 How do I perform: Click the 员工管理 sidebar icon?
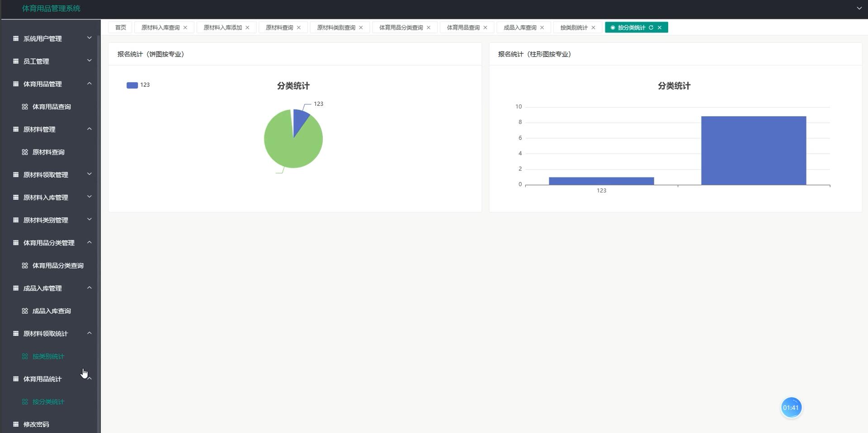click(x=15, y=61)
